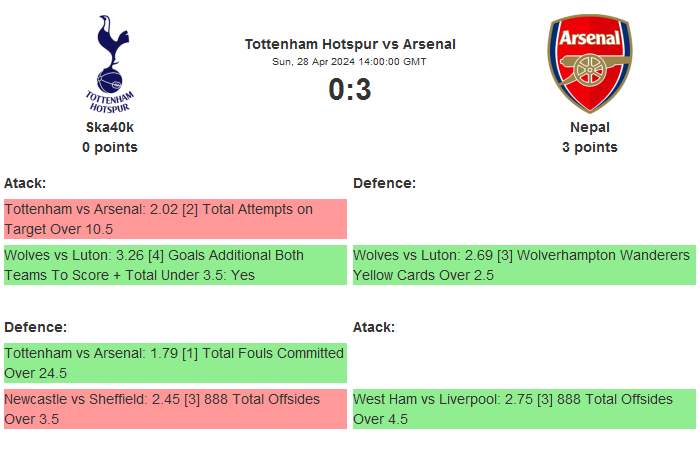Image resolution: width=700 pixels, height=460 pixels.
Task: Click Ska40k's 0 points label
Action: 110,147
